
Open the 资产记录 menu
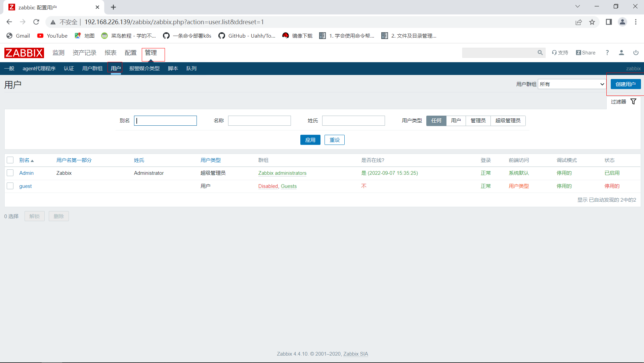pyautogui.click(x=84, y=53)
